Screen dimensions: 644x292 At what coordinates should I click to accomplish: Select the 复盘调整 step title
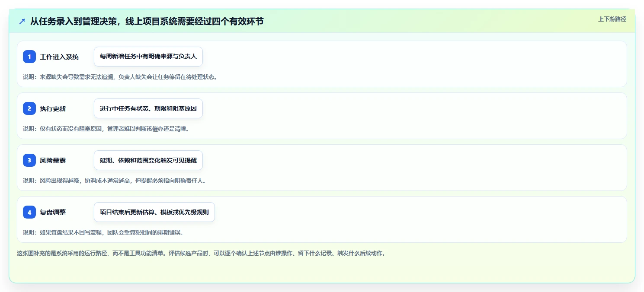53,213
